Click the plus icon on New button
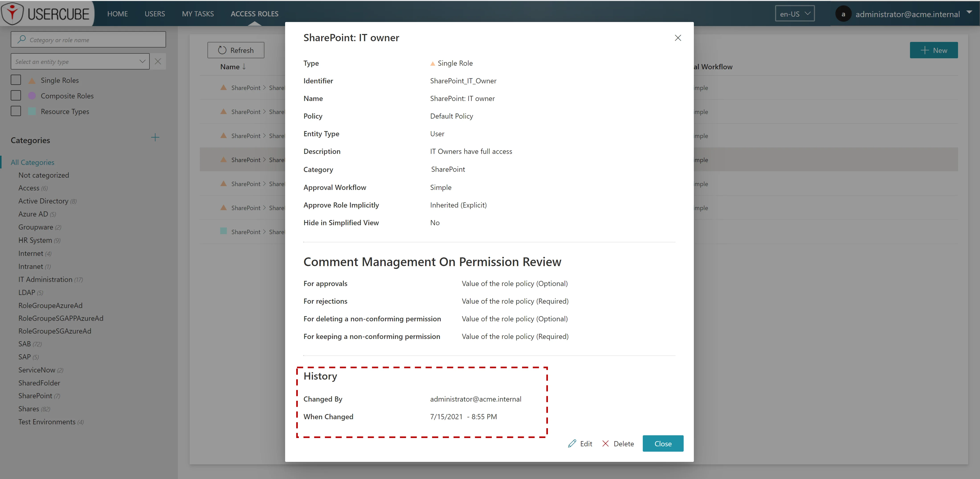The image size is (980, 479). point(925,50)
